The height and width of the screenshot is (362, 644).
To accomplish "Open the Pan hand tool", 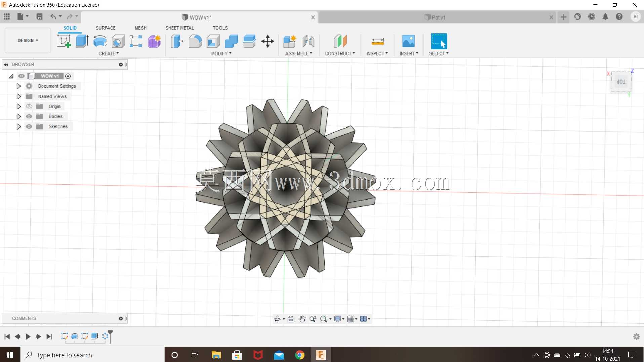I will point(302,319).
